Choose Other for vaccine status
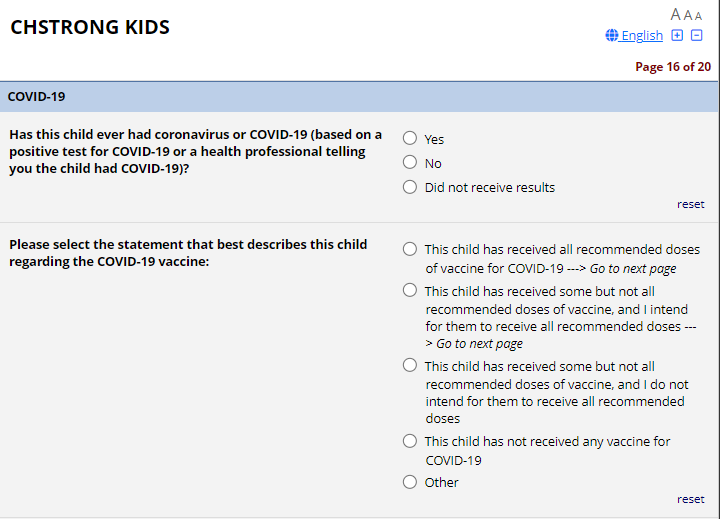Screen dimensions: 720x519 (x=410, y=482)
